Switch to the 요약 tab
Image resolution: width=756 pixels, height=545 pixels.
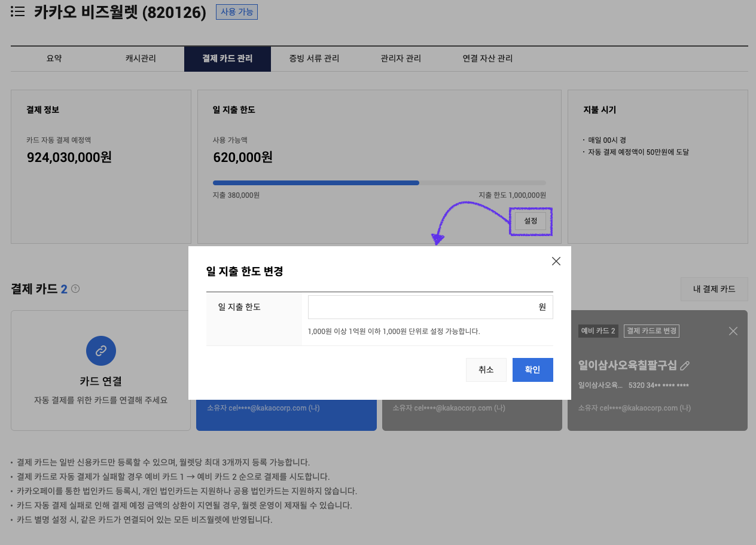54,59
